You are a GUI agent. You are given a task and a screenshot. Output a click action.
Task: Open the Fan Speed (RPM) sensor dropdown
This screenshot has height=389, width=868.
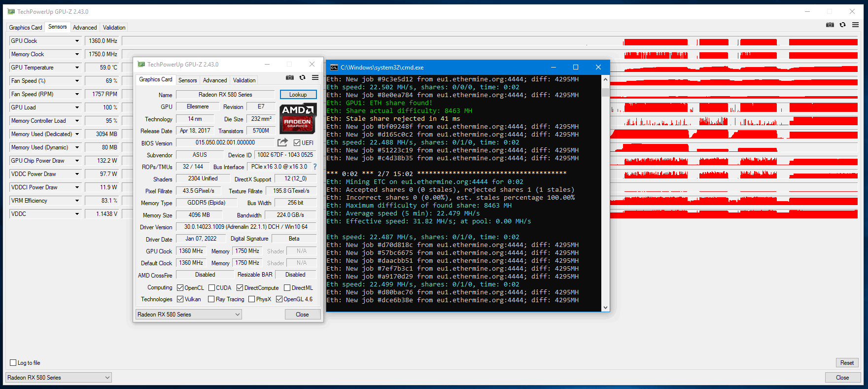[x=77, y=94]
